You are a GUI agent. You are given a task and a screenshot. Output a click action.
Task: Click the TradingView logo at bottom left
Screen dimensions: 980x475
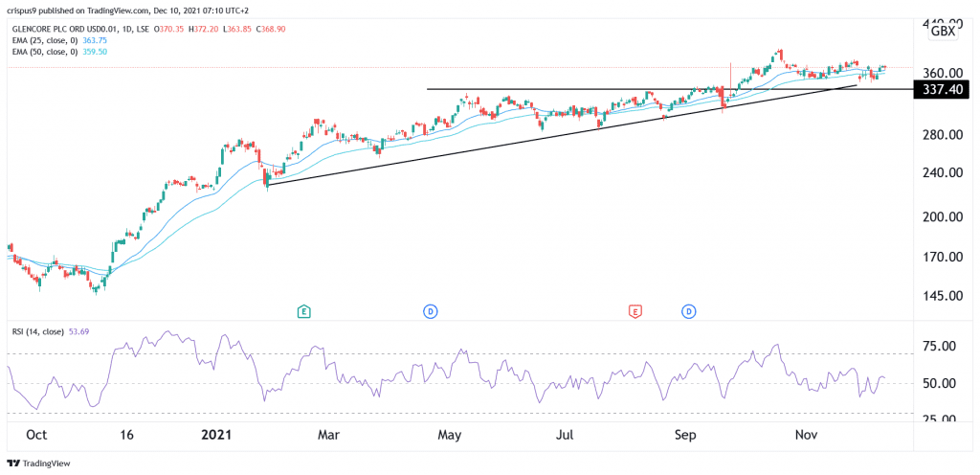click(x=38, y=464)
